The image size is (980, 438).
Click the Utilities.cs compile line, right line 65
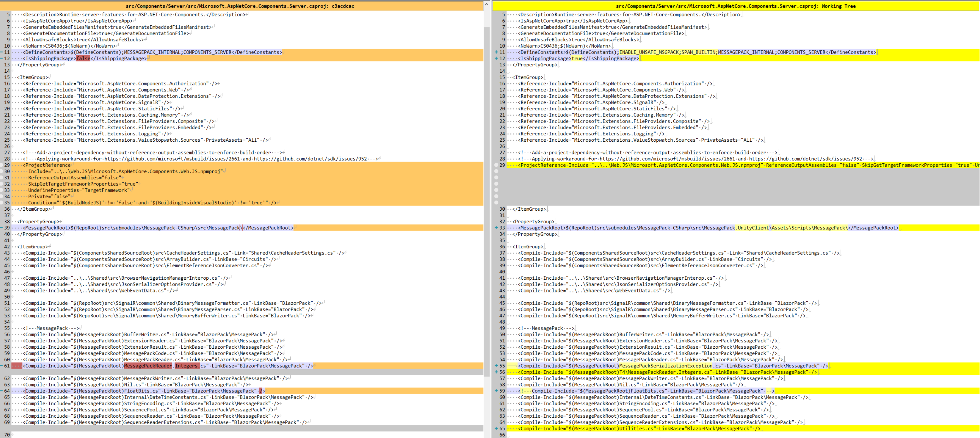point(639,429)
